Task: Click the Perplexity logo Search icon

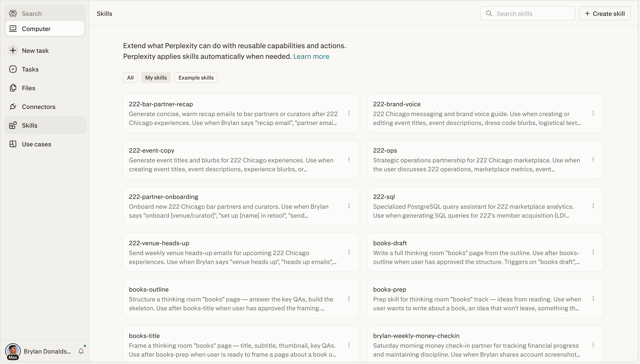Action: (13, 14)
